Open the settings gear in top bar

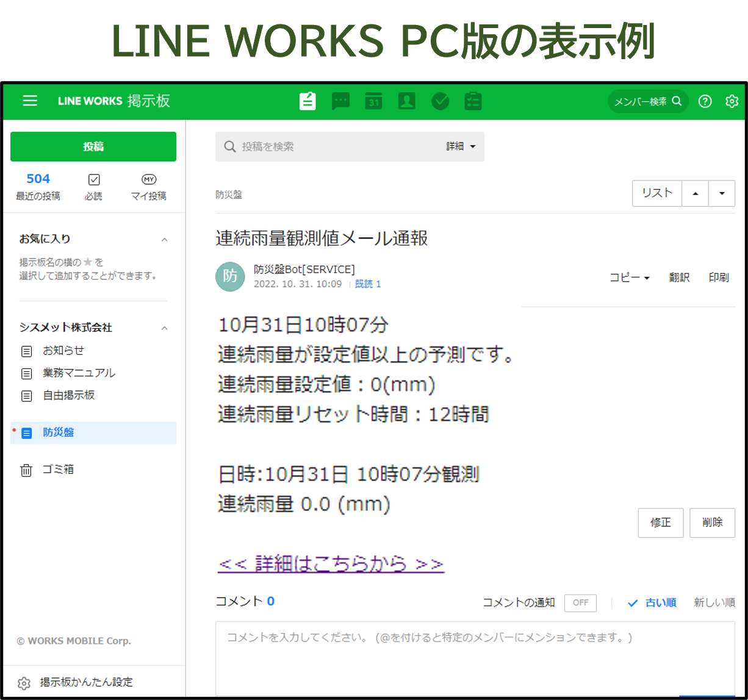coord(732,101)
